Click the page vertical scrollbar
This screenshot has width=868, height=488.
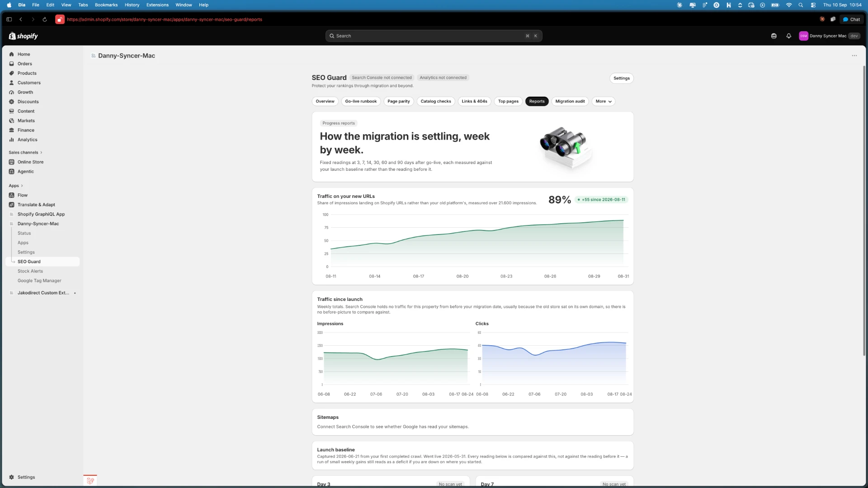tap(864, 210)
